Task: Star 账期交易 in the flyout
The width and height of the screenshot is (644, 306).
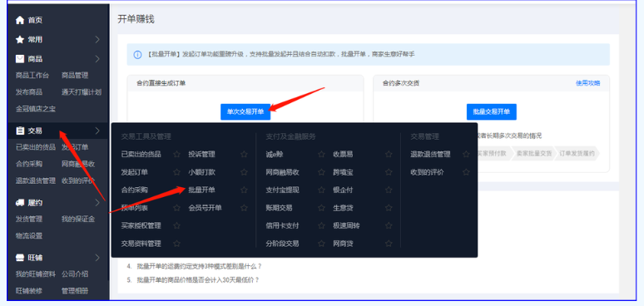Action: point(322,208)
